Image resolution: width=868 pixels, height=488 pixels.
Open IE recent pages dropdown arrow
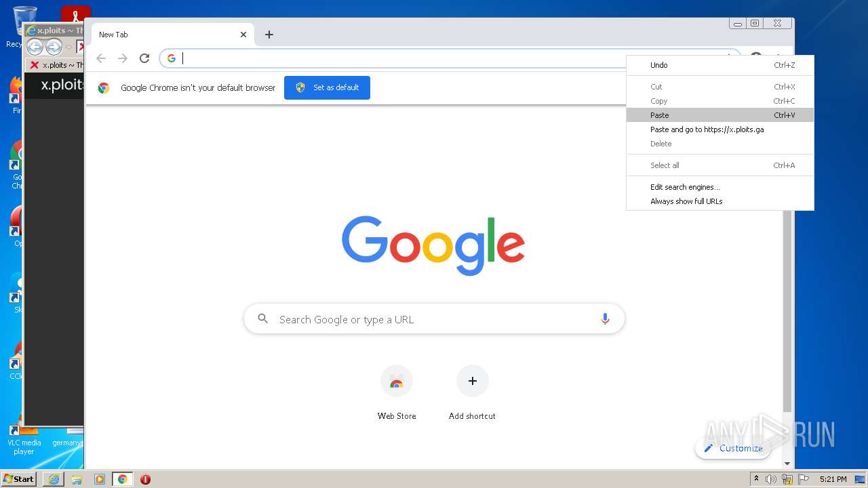(x=68, y=47)
